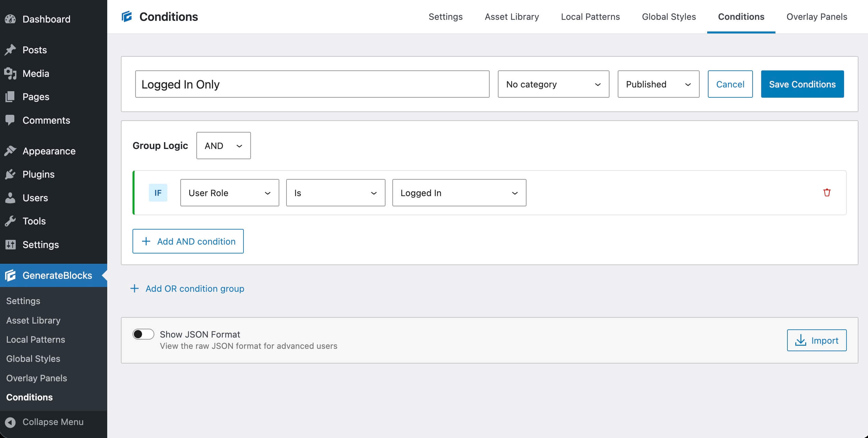Click the GenerateBlocks logo icon in the header
Screen dimensions: 868x438
(x=127, y=16)
